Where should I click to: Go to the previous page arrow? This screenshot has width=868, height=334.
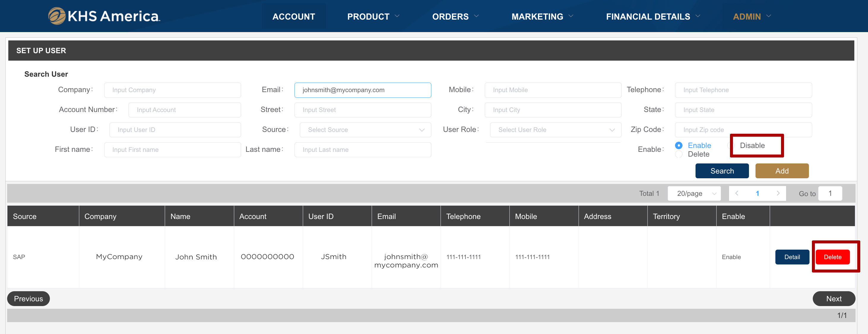click(x=737, y=193)
